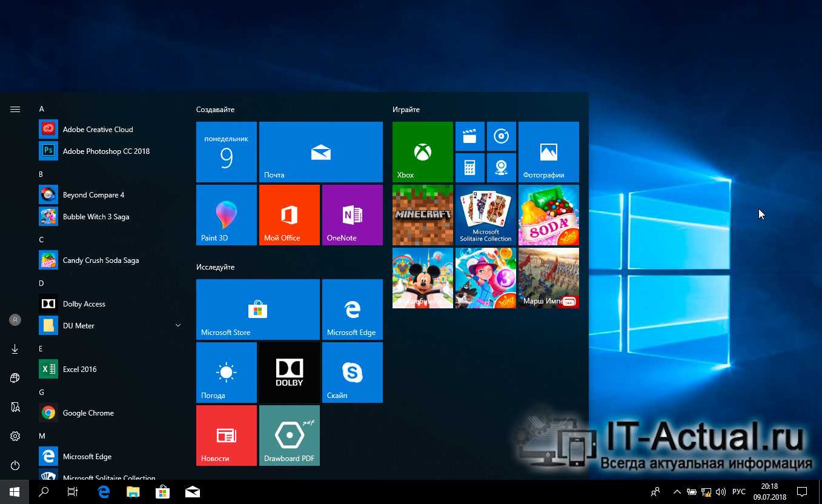Viewport: 822px width, 504px height.
Task: Open the Xbox tile
Action: click(422, 151)
